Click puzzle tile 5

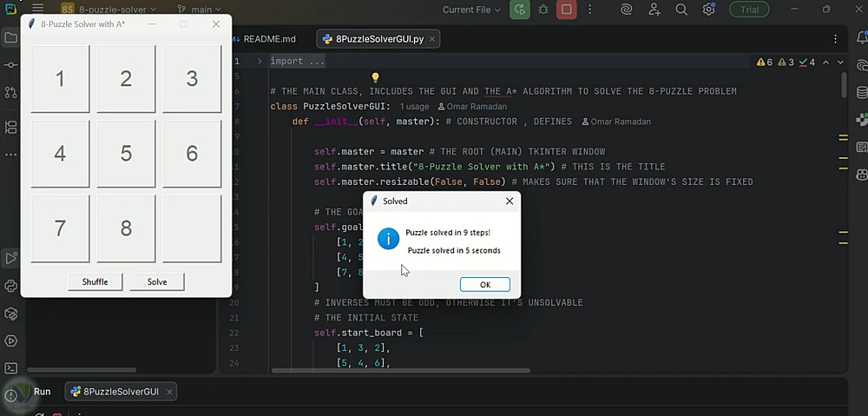point(126,154)
